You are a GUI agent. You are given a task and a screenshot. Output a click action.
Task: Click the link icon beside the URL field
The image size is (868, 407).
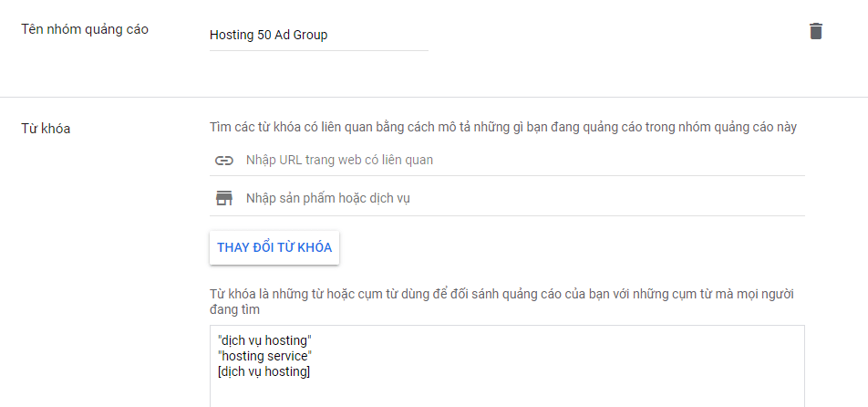(x=223, y=161)
